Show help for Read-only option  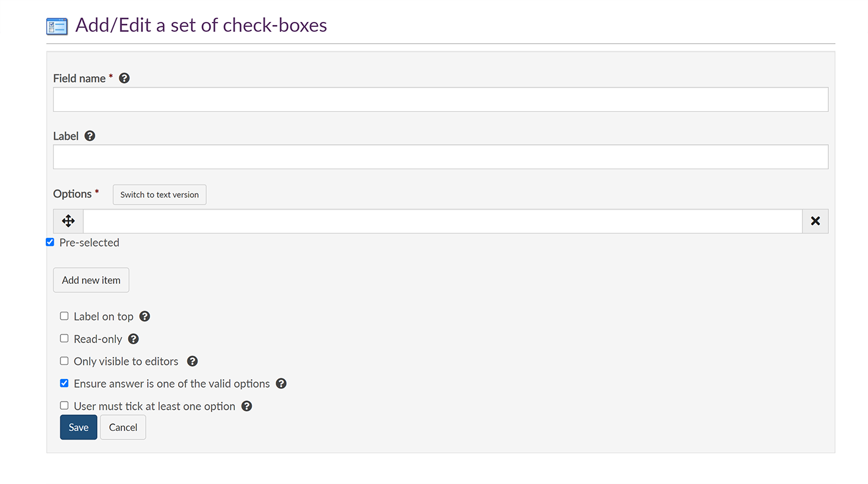click(x=134, y=339)
